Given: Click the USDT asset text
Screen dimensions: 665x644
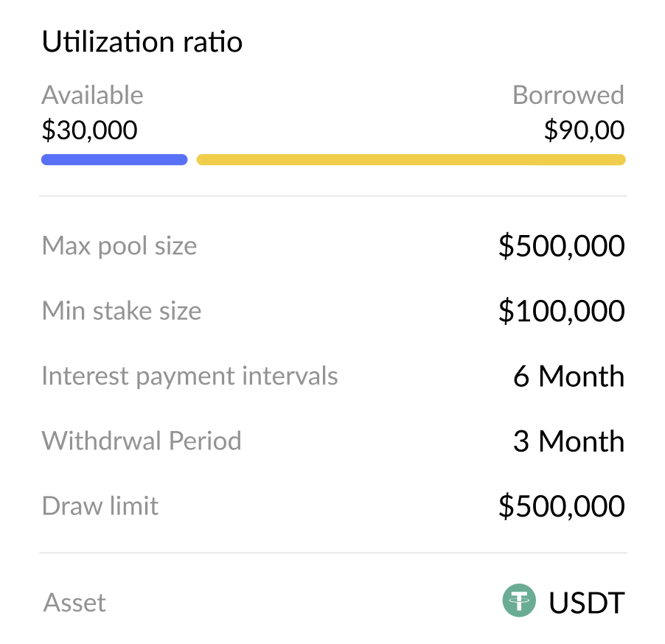Looking at the screenshot, I should tap(586, 603).
